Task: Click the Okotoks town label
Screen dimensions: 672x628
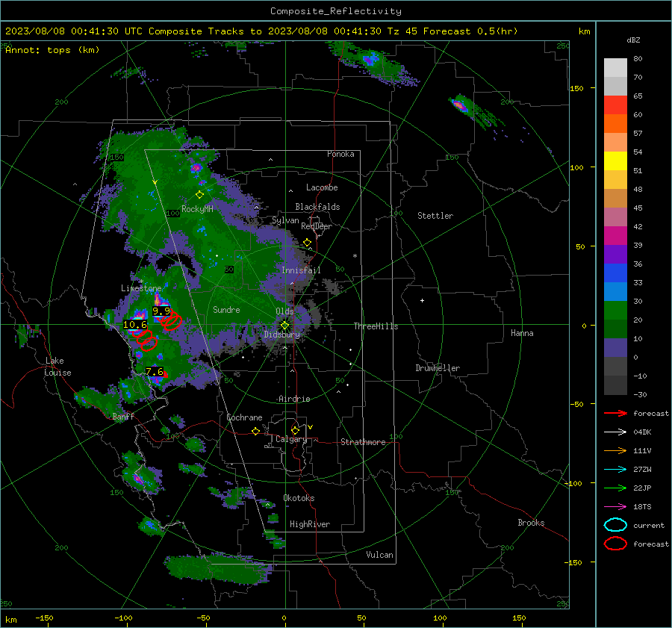Action: 299,498
